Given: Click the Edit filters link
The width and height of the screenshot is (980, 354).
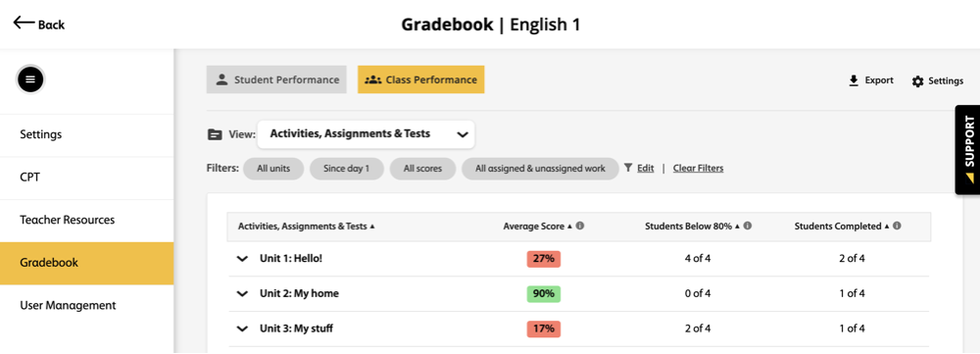Looking at the screenshot, I should click(x=645, y=169).
